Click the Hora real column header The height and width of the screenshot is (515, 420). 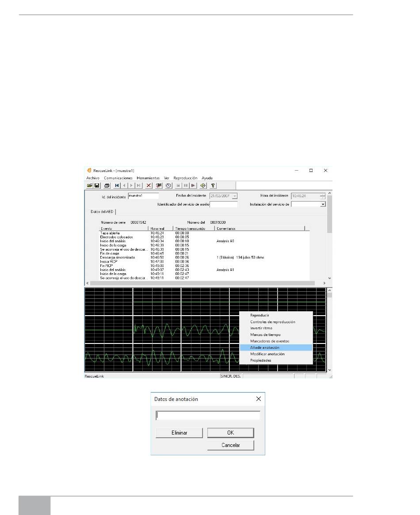click(160, 229)
